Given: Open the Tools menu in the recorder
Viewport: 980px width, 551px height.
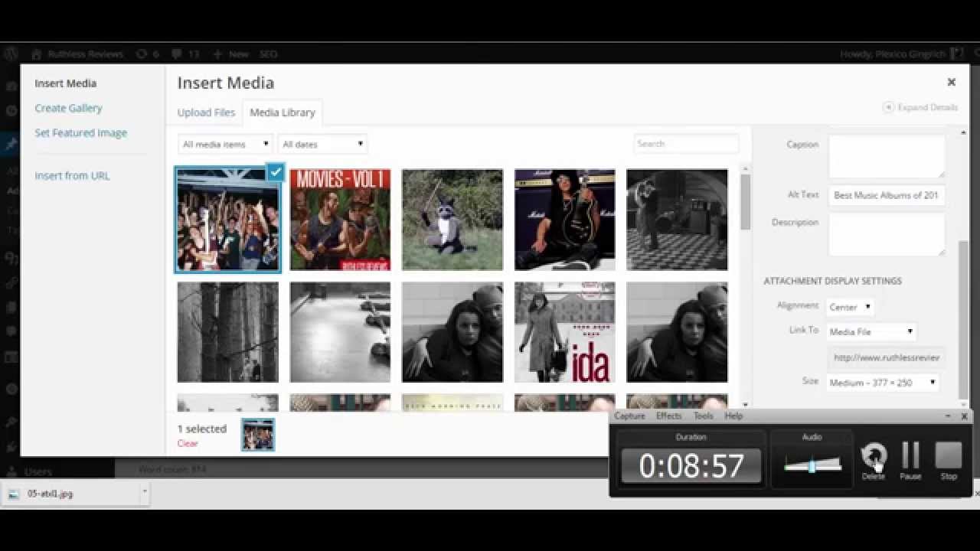Looking at the screenshot, I should pyautogui.click(x=703, y=416).
